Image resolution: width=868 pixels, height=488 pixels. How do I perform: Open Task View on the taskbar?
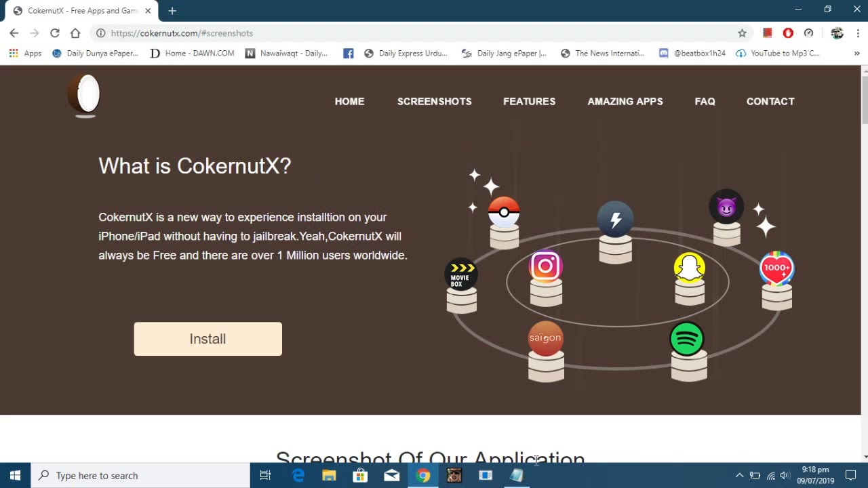265,475
